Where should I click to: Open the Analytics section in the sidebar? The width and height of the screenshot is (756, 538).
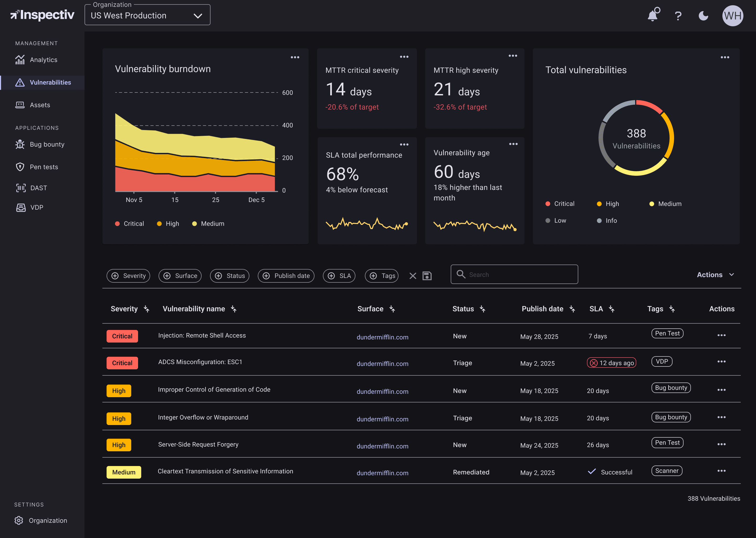(x=43, y=60)
